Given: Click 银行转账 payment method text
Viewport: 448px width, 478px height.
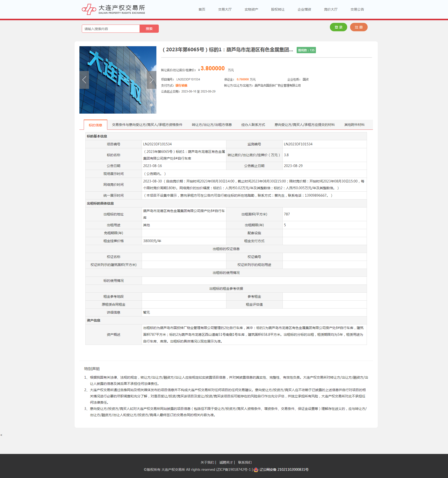Looking at the screenshot, I should 181,85.
